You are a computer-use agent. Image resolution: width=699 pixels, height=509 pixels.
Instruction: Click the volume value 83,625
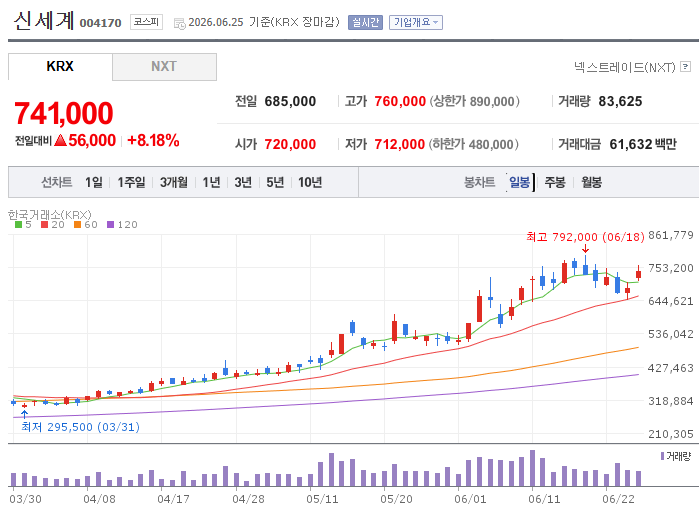pos(620,102)
